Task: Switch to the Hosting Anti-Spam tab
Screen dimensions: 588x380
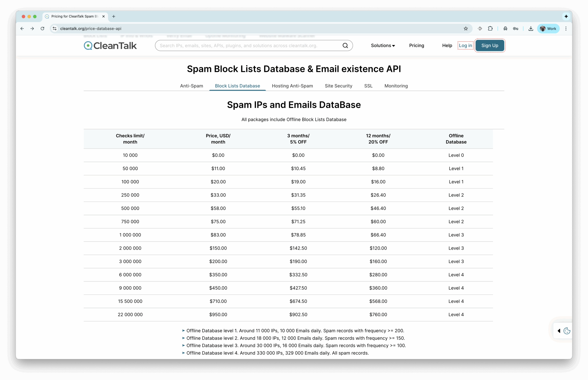Action: pyautogui.click(x=292, y=86)
